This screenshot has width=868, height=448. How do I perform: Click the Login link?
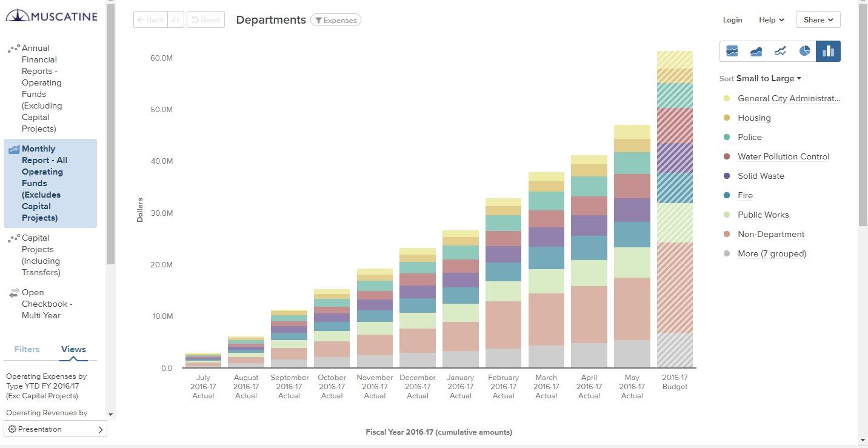click(732, 20)
